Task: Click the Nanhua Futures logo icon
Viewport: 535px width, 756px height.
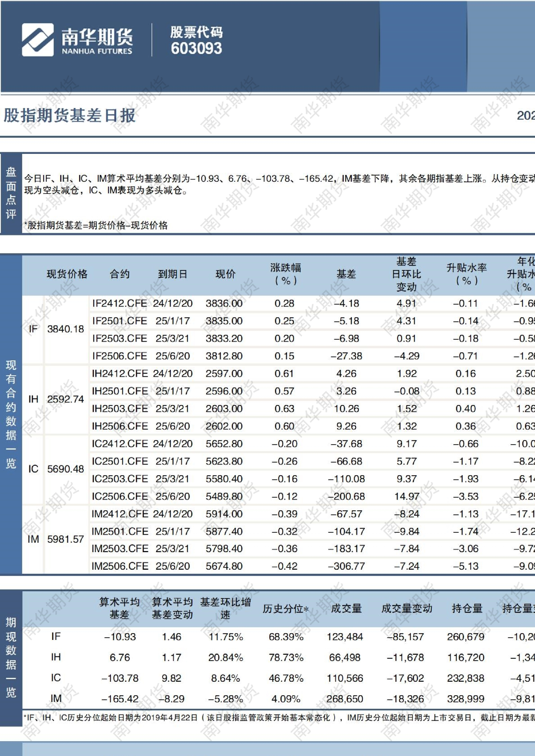Action: [x=38, y=40]
